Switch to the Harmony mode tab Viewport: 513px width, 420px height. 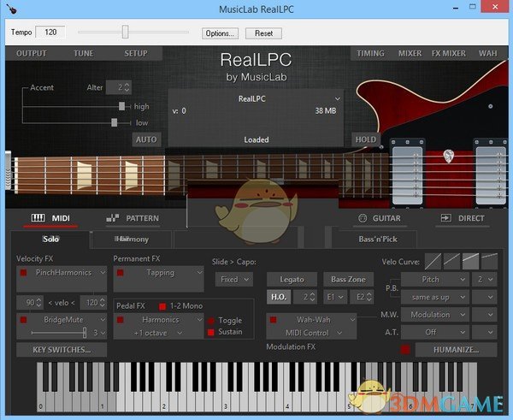[132, 240]
